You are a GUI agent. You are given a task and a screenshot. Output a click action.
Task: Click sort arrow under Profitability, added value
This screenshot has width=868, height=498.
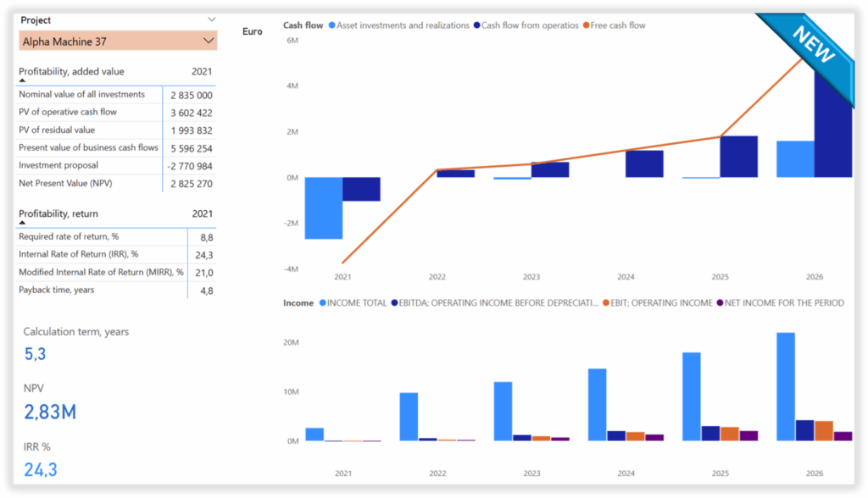click(x=22, y=80)
